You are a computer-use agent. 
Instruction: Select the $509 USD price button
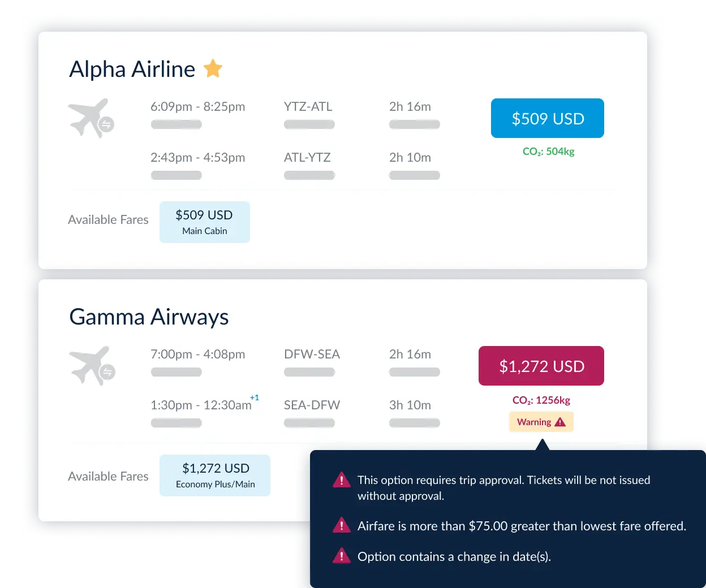tap(548, 118)
